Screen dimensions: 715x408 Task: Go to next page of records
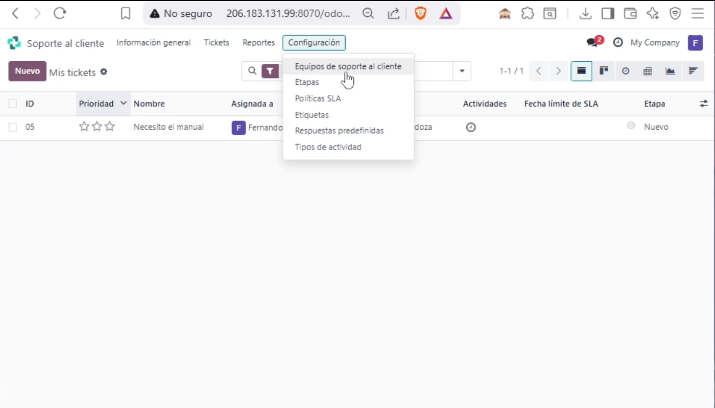(558, 71)
